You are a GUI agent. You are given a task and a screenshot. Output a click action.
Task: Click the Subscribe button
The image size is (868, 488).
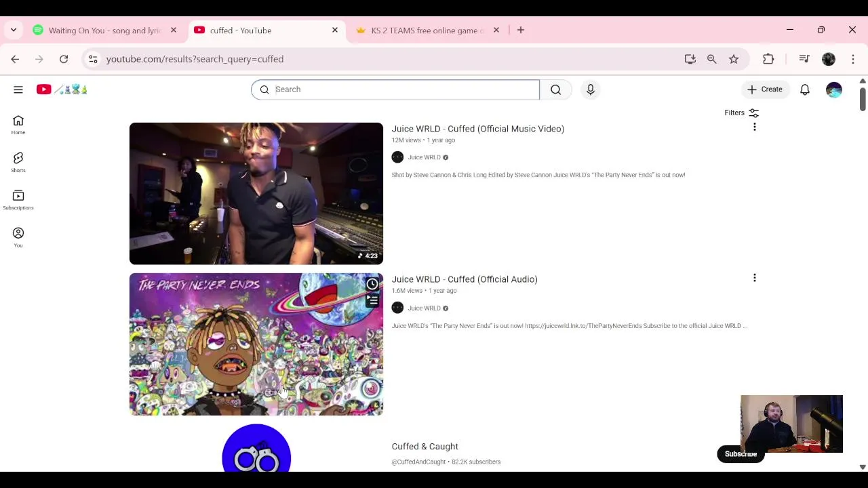pyautogui.click(x=741, y=454)
